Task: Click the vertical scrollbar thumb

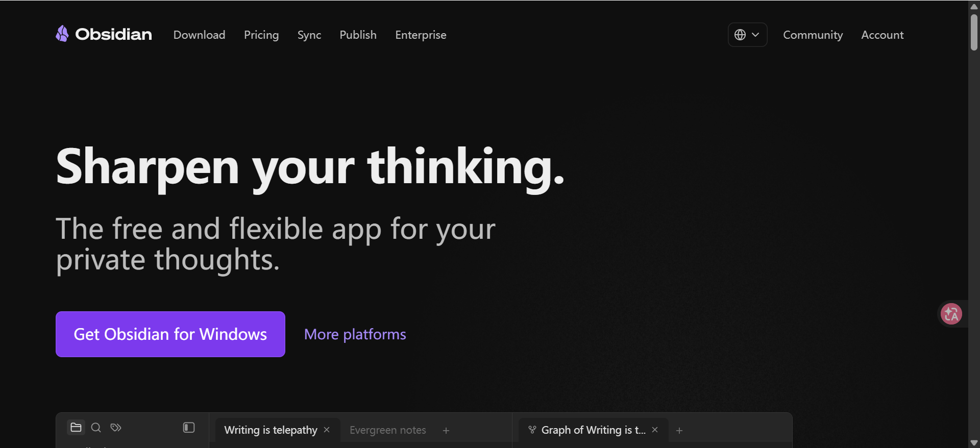Action: [974, 32]
